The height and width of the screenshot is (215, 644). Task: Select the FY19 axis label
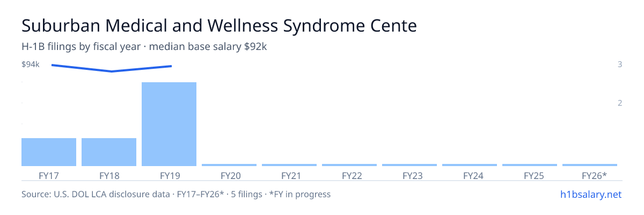[169, 176]
